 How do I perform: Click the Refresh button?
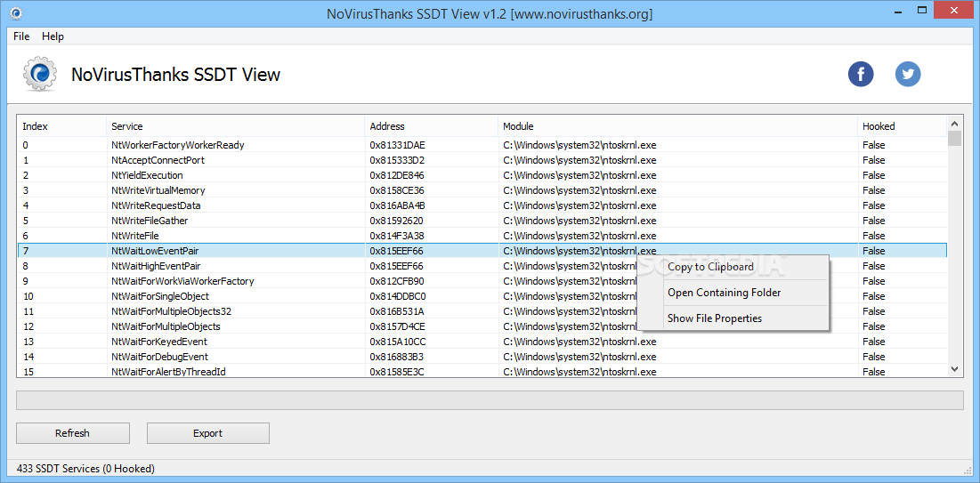[72, 433]
